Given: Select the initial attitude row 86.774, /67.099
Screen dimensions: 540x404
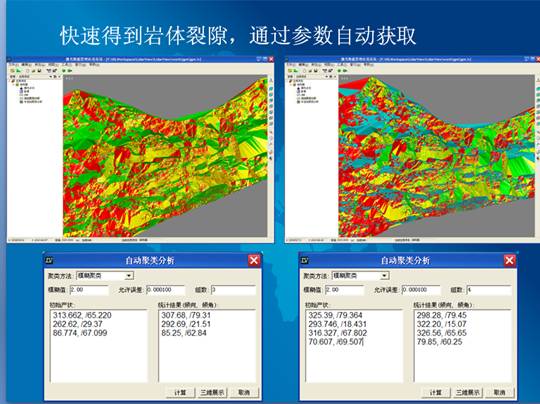Looking at the screenshot, I should 80,333.
